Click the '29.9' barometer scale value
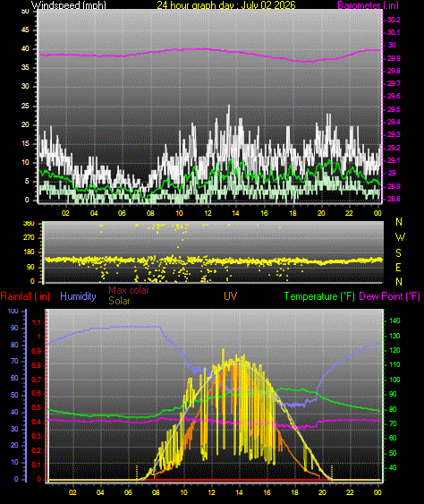424x504 pixels. click(394, 58)
